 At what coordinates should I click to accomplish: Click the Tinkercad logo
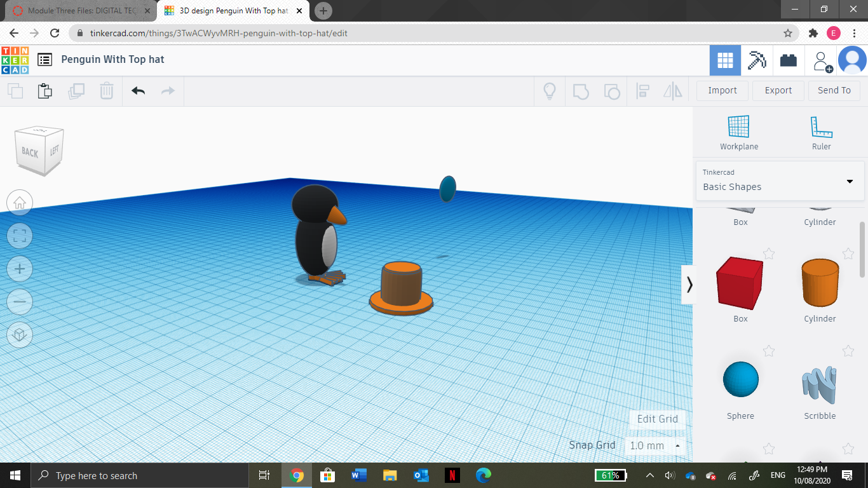(x=15, y=60)
